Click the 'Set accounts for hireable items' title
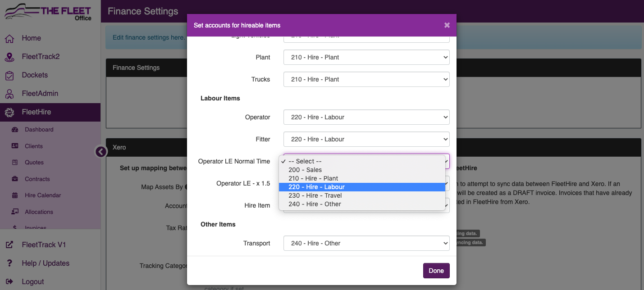The height and width of the screenshot is (290, 644). [237, 25]
